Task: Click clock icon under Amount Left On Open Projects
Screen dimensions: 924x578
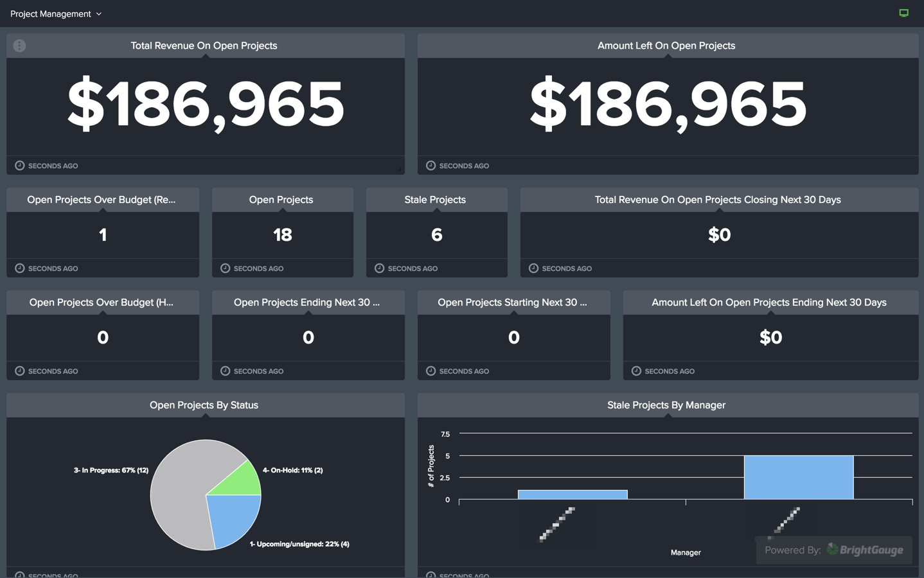Action: tap(431, 166)
